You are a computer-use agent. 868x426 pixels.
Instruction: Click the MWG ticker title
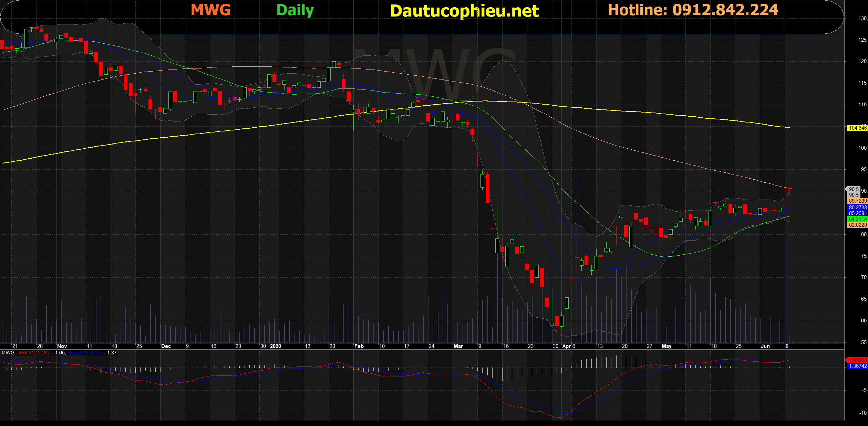(210, 10)
